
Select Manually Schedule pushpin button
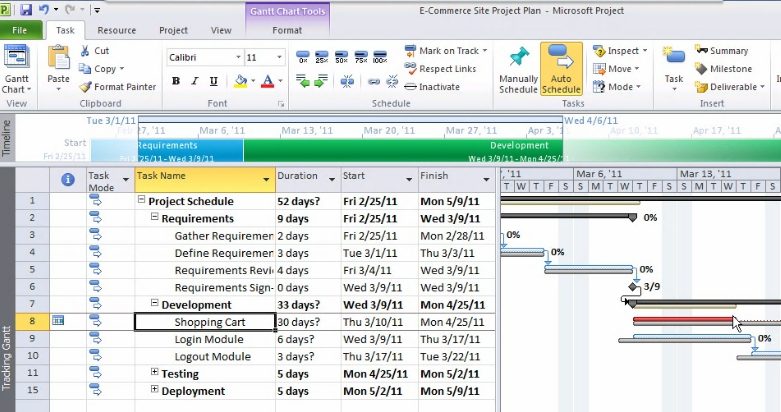pyautogui.click(x=519, y=70)
